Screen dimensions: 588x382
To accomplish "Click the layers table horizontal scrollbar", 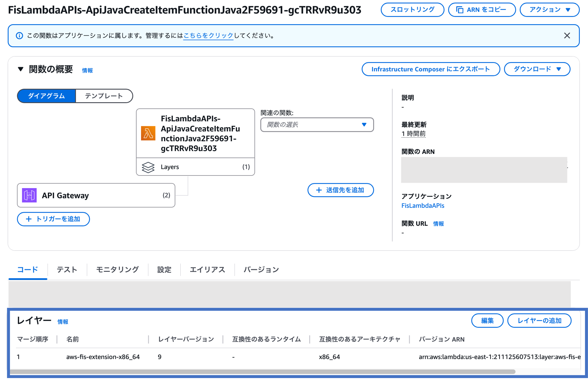I will tap(262, 372).
